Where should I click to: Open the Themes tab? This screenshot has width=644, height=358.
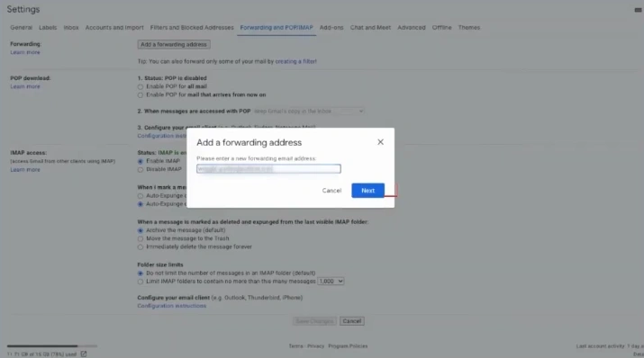[469, 28]
